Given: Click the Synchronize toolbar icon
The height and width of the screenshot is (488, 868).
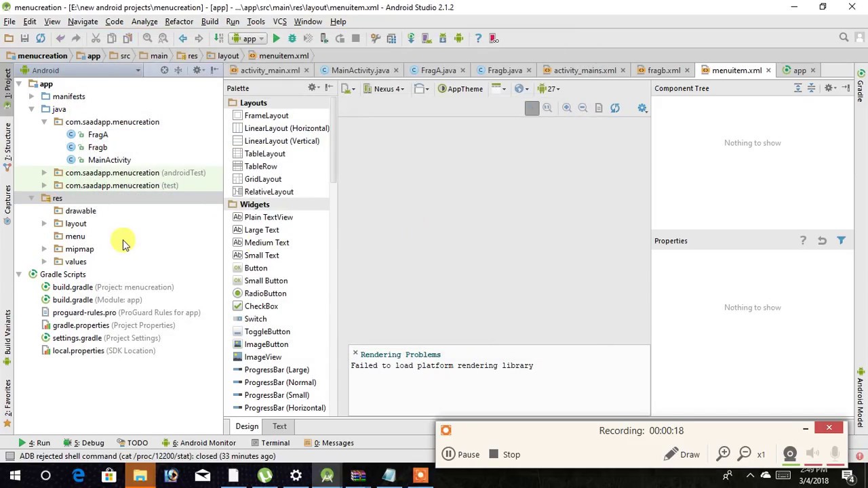Looking at the screenshot, I should click(x=40, y=38).
